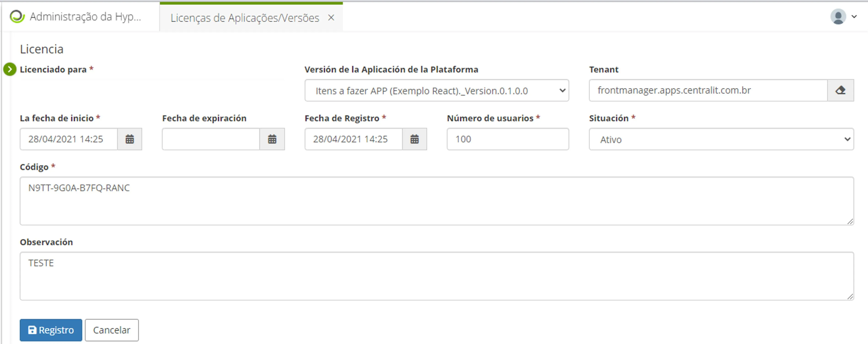Screen dimensions: 868x344
Task: Open the Situación dropdown showing Ativo
Action: click(x=721, y=139)
